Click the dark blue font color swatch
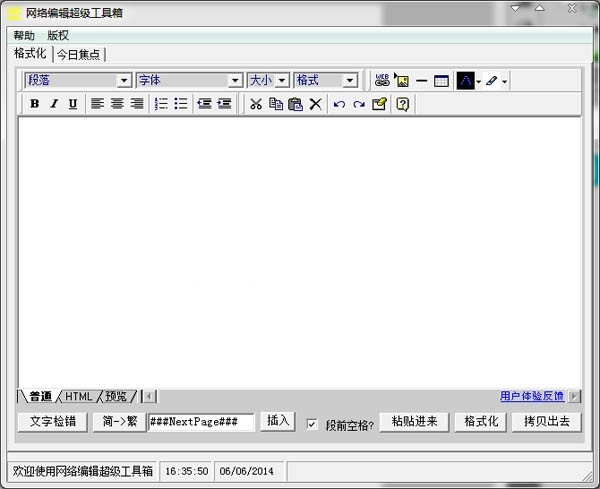 465,81
